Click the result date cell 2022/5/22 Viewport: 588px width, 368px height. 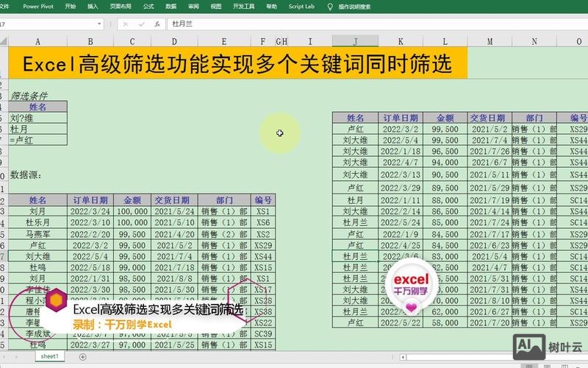(401, 322)
